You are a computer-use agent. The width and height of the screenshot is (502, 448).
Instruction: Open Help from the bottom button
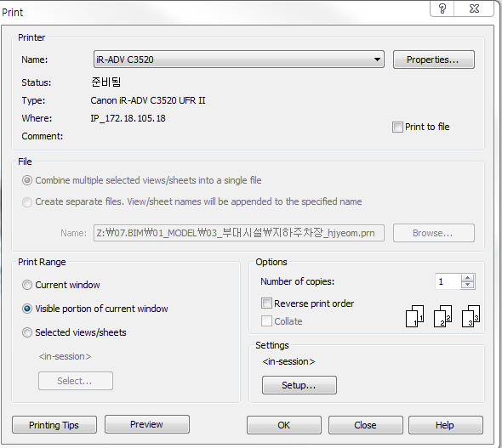click(x=445, y=425)
